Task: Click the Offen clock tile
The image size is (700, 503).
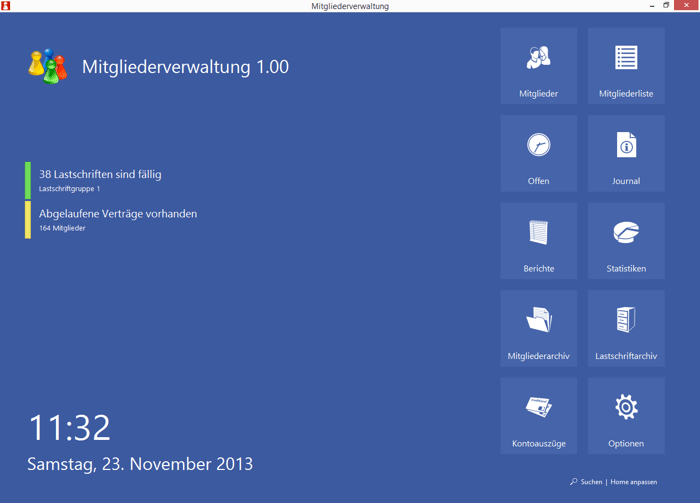Action: point(538,153)
